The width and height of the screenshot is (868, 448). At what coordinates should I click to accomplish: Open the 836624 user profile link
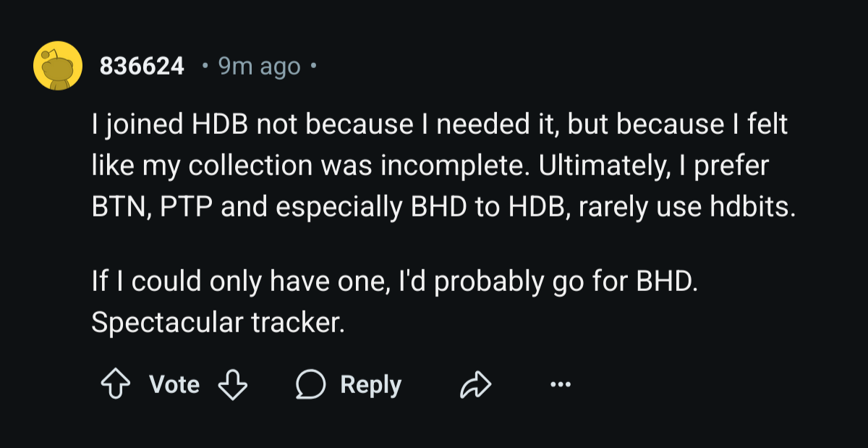click(142, 67)
